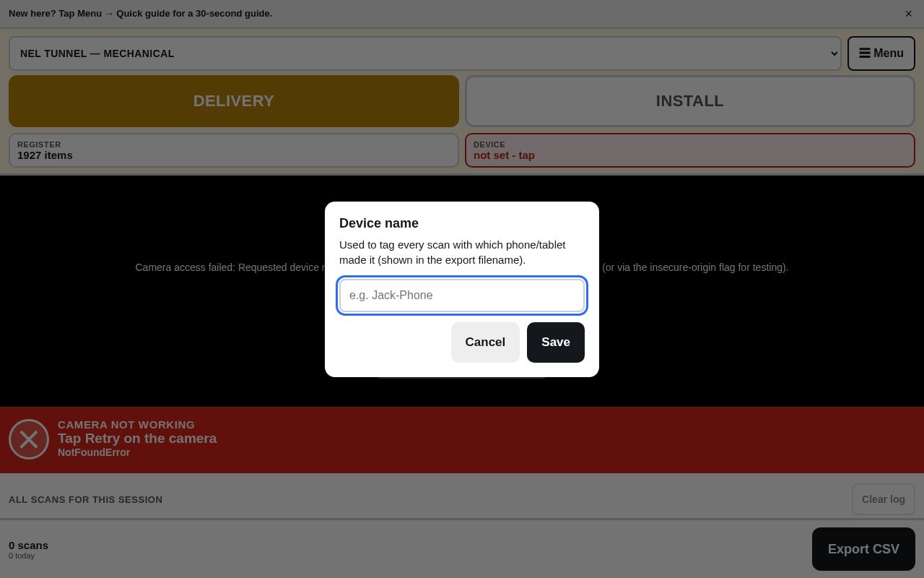
Task: Click the 'CAMERA NOT WORKING' heading
Action: click(x=126, y=425)
